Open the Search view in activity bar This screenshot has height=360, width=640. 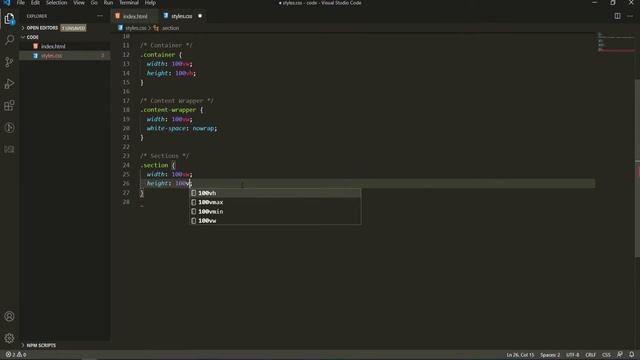[9, 40]
